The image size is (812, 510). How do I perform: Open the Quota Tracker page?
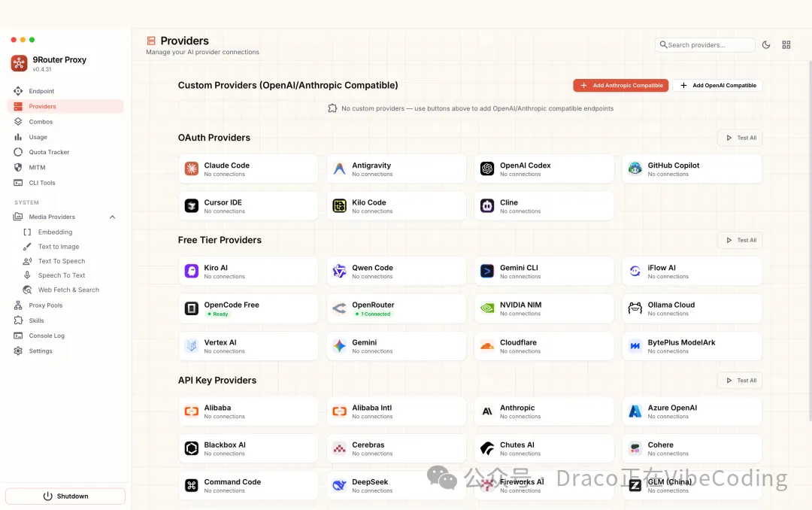[65, 153]
